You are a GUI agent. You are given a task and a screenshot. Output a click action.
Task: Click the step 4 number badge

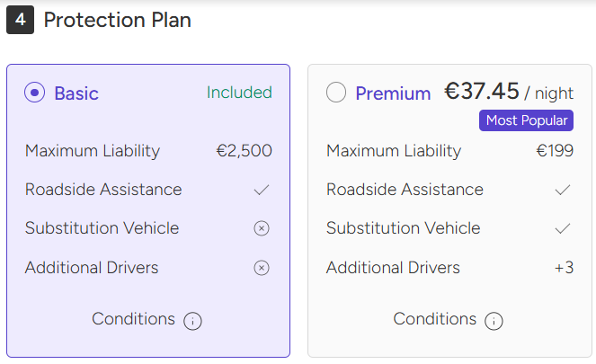(x=20, y=20)
